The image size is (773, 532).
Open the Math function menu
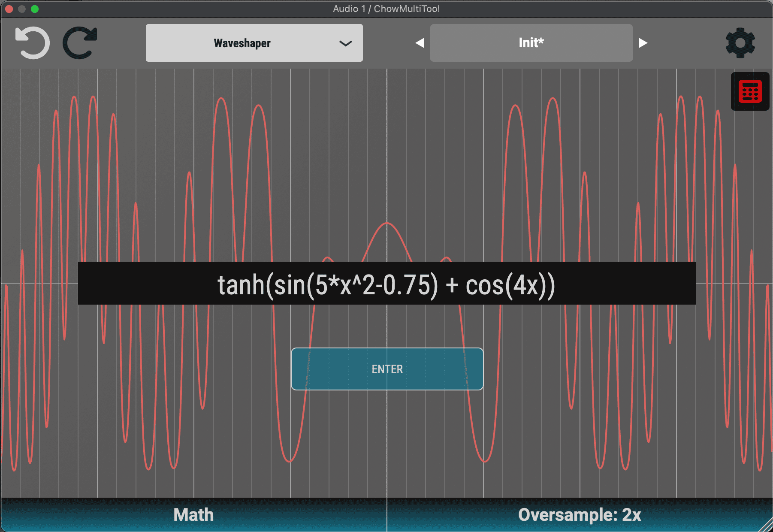tap(193, 514)
